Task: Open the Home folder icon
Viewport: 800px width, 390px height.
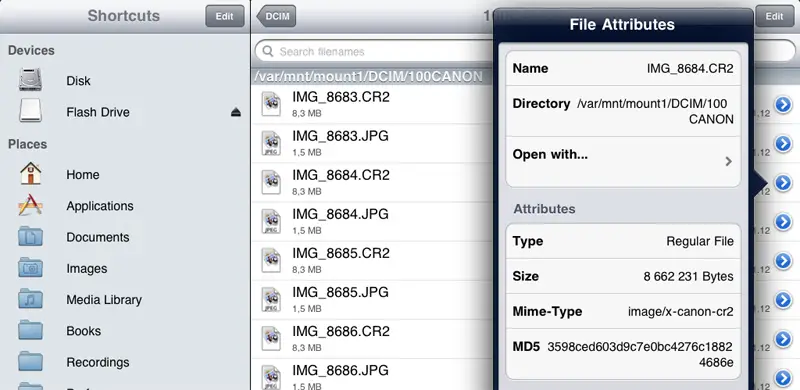Action: point(31,174)
